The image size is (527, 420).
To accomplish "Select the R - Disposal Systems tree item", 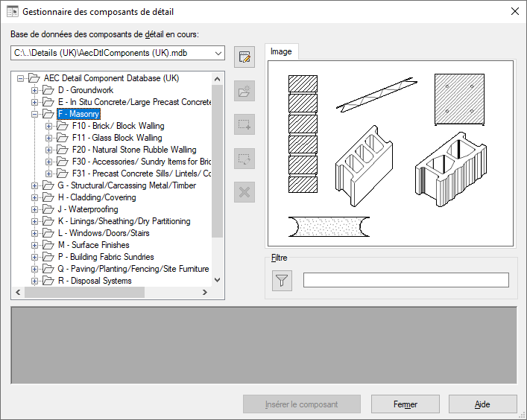I will [95, 281].
